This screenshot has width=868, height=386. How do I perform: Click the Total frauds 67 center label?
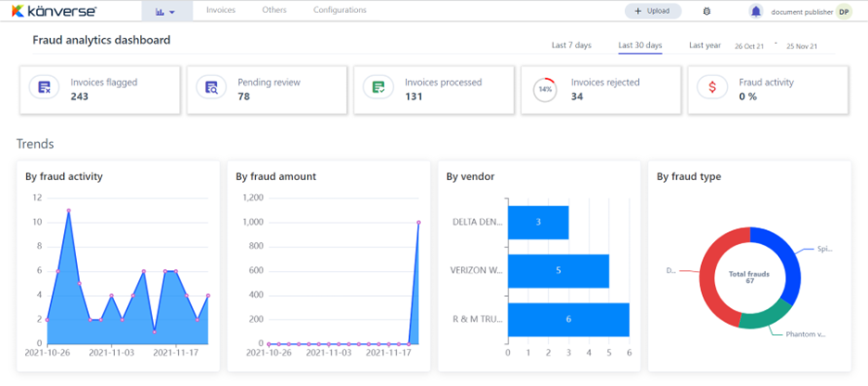point(749,277)
